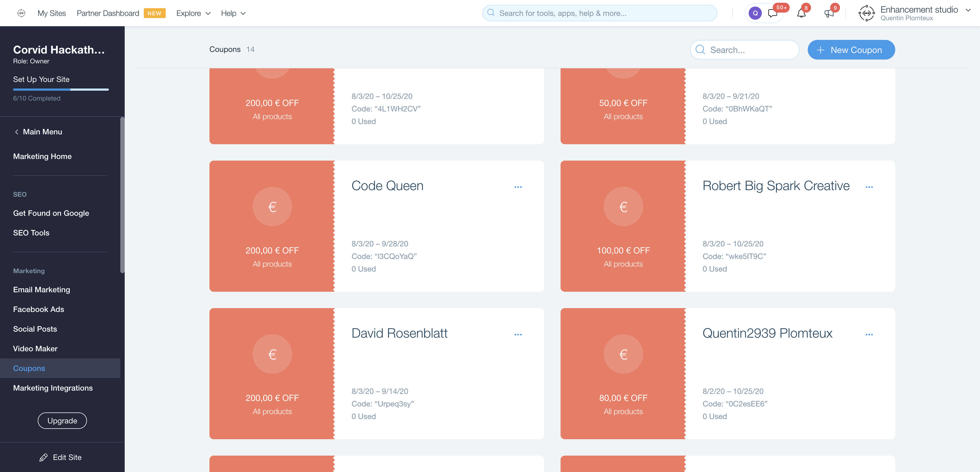Select Email Marketing in the sidebar
980x472 pixels.
(x=42, y=290)
